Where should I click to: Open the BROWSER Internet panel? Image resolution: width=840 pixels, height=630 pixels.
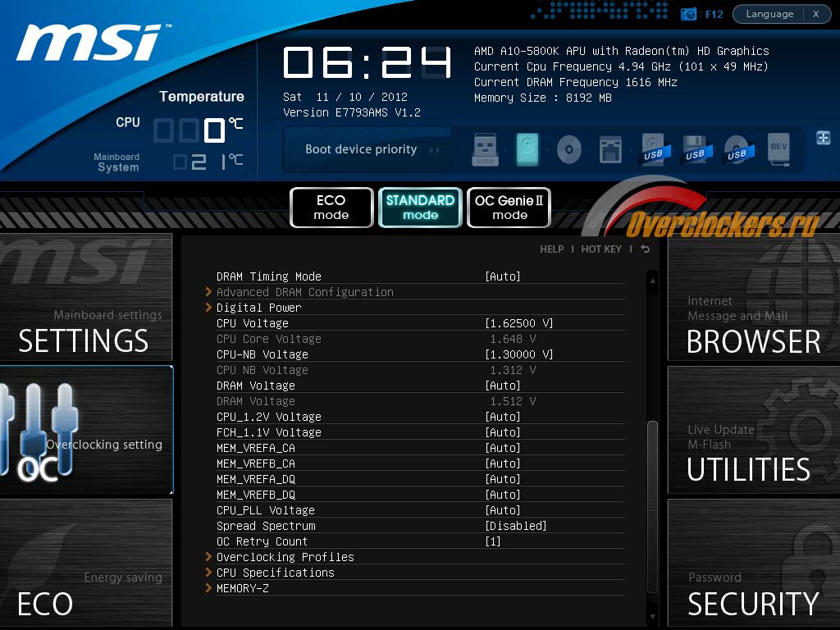point(754,297)
